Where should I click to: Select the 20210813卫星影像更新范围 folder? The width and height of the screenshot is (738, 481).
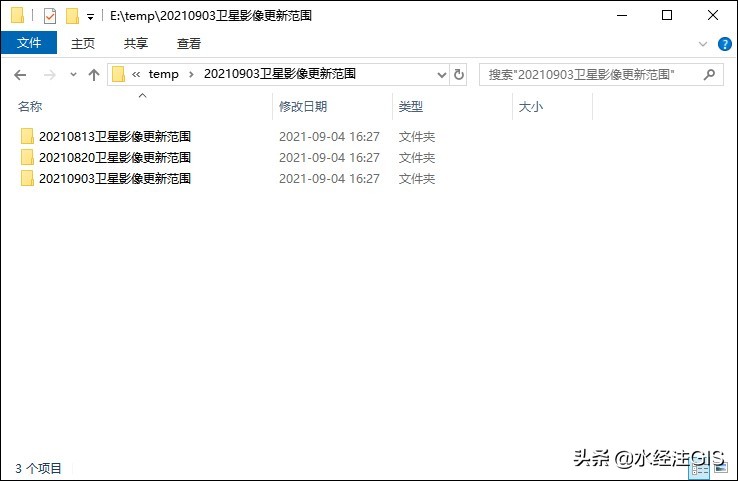tap(115, 136)
